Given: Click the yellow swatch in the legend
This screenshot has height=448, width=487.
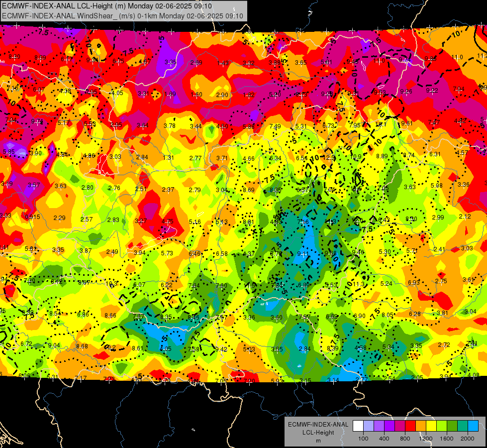Looking at the screenshot, I should click(x=431, y=426).
